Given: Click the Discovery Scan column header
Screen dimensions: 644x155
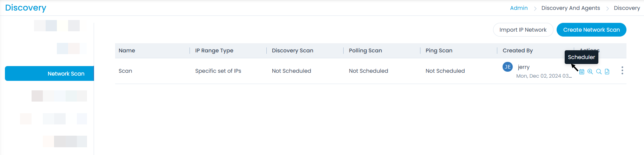Looking at the screenshot, I should (x=292, y=51).
